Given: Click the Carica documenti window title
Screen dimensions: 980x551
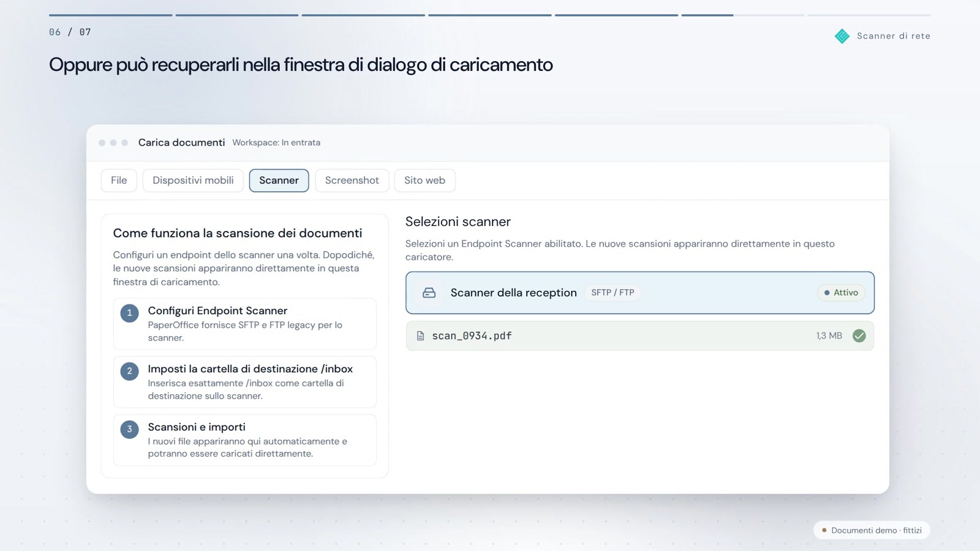Looking at the screenshot, I should (x=181, y=143).
